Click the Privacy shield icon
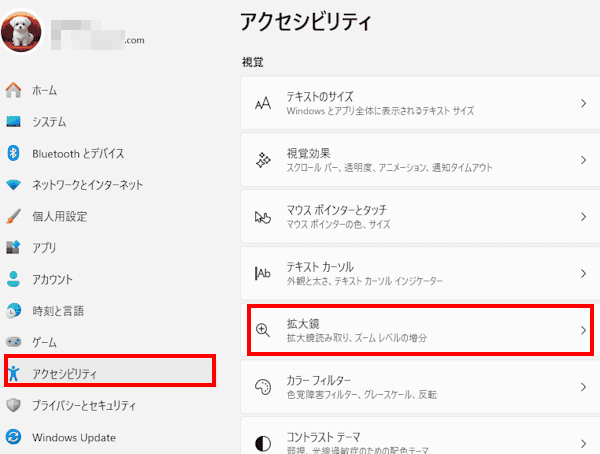600x454 pixels. [x=13, y=405]
